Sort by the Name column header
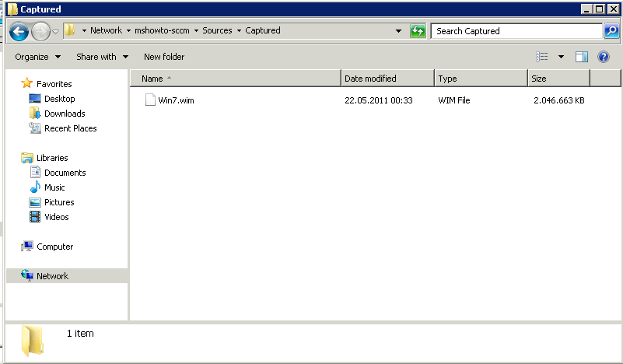Screen dimensions: 623x364 point(236,79)
